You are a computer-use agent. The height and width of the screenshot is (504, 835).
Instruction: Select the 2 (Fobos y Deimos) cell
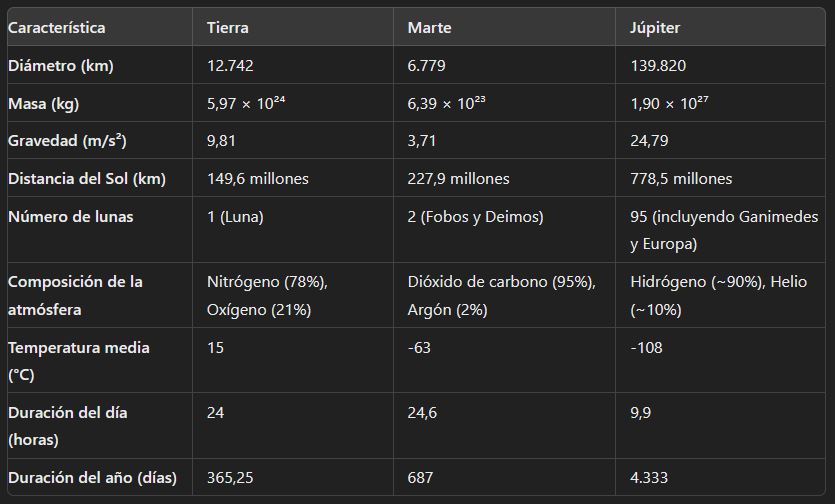point(474,216)
